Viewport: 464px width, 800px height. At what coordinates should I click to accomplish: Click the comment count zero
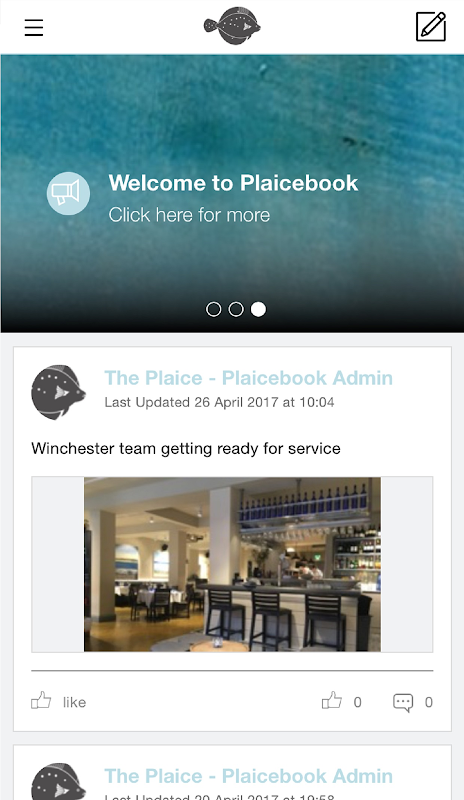(429, 702)
